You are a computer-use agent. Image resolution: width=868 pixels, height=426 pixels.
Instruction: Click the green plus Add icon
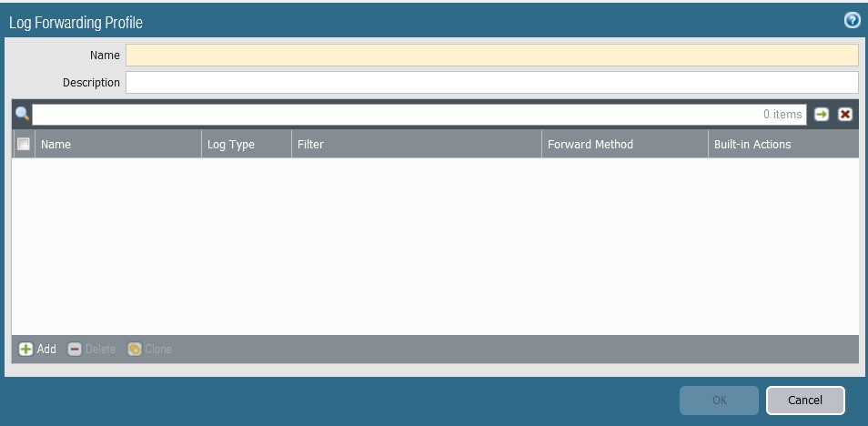tap(25, 349)
